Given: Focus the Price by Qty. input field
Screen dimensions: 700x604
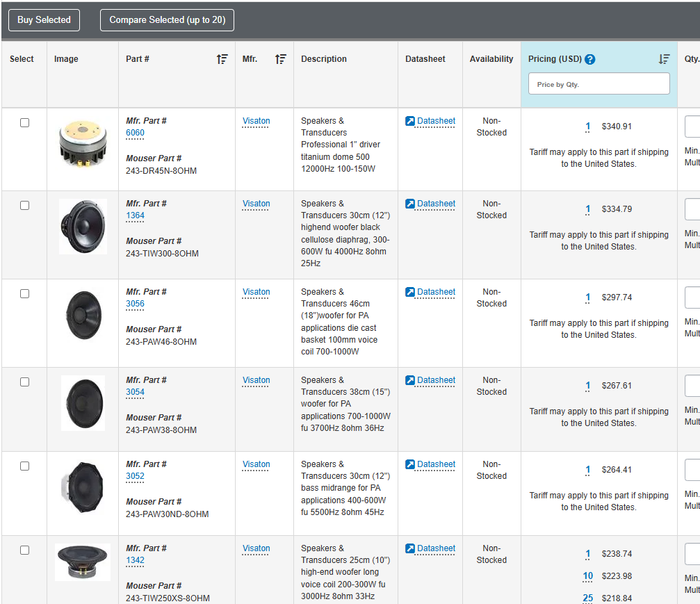Looking at the screenshot, I should click(x=599, y=84).
